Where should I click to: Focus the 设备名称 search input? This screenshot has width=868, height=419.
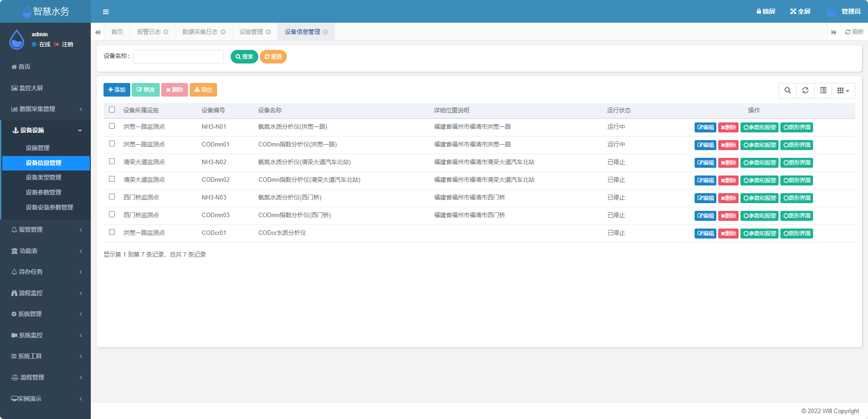coord(178,57)
